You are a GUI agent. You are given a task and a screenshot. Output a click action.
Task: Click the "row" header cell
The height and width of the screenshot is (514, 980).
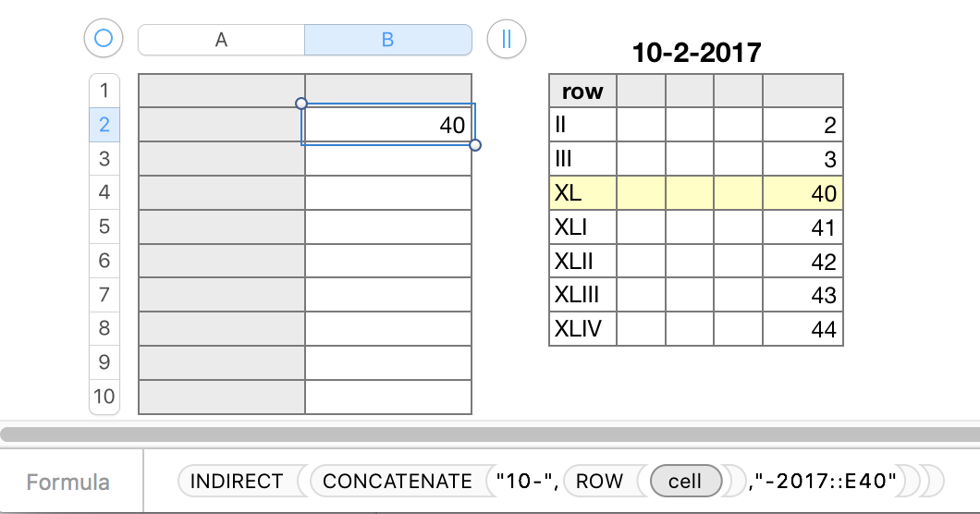click(x=582, y=92)
